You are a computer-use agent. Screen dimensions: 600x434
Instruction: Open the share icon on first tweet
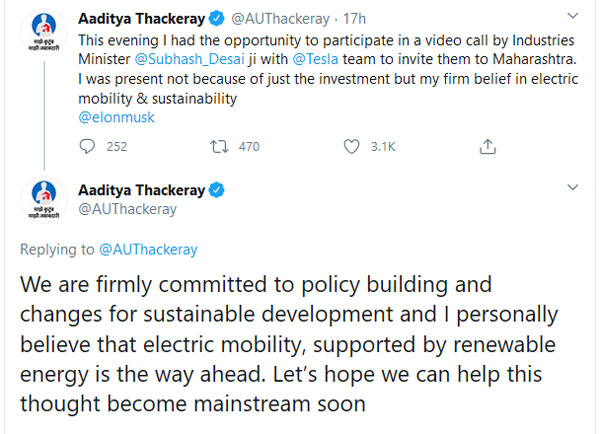pos(487,147)
